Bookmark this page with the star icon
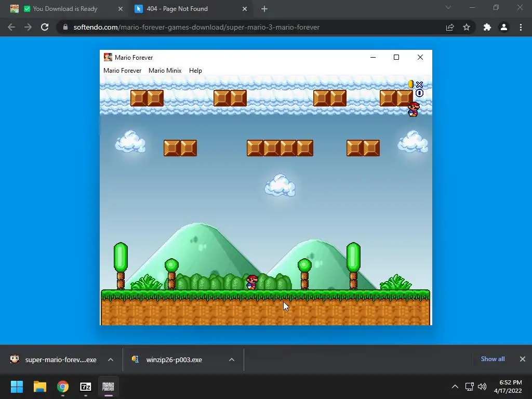 (x=467, y=27)
